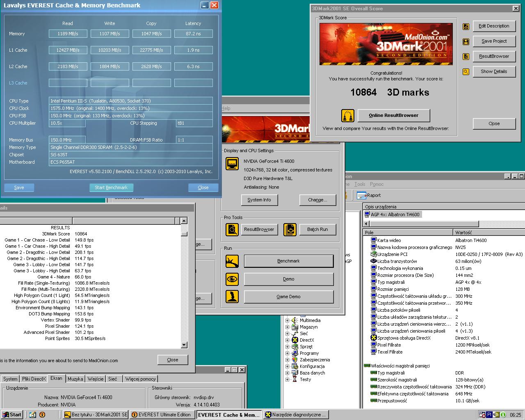525x420 pixels.
Task: Click the EVEREST quick launch icon on the taskbar
Action: [42, 415]
